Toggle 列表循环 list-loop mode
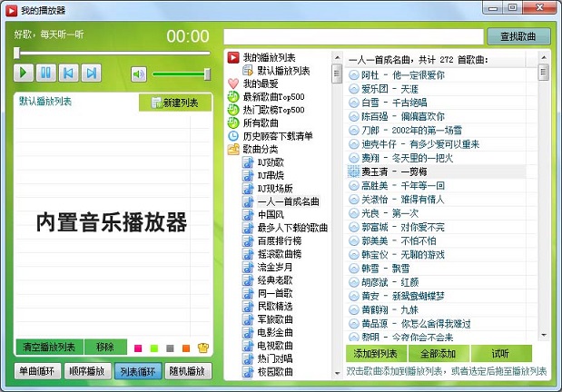 [x=138, y=371]
